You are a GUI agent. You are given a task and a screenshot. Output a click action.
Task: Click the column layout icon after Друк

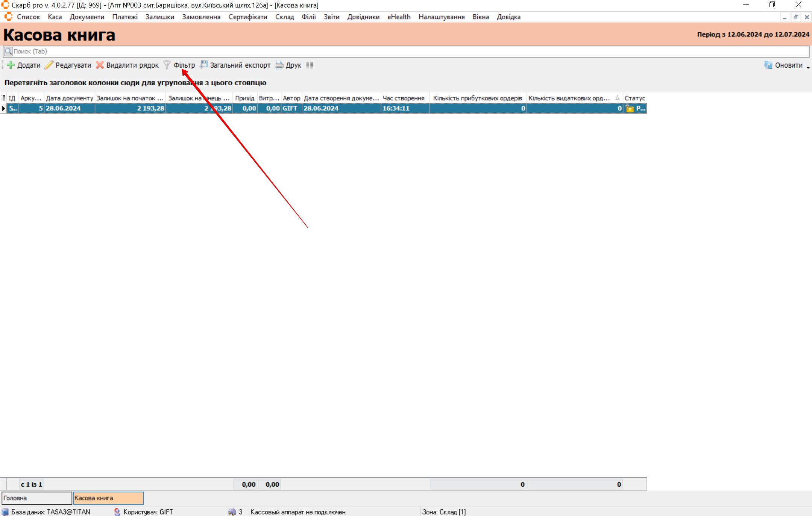[x=310, y=65]
